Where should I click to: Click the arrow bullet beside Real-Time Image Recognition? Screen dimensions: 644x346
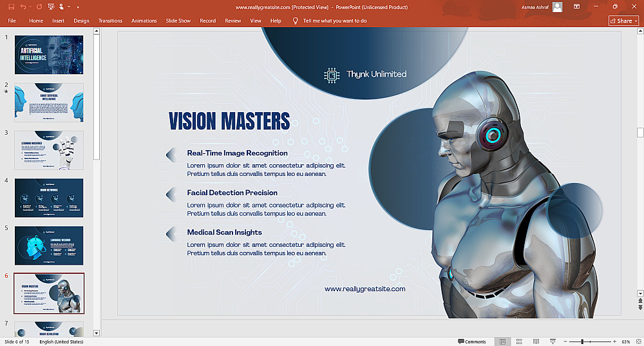pos(171,155)
